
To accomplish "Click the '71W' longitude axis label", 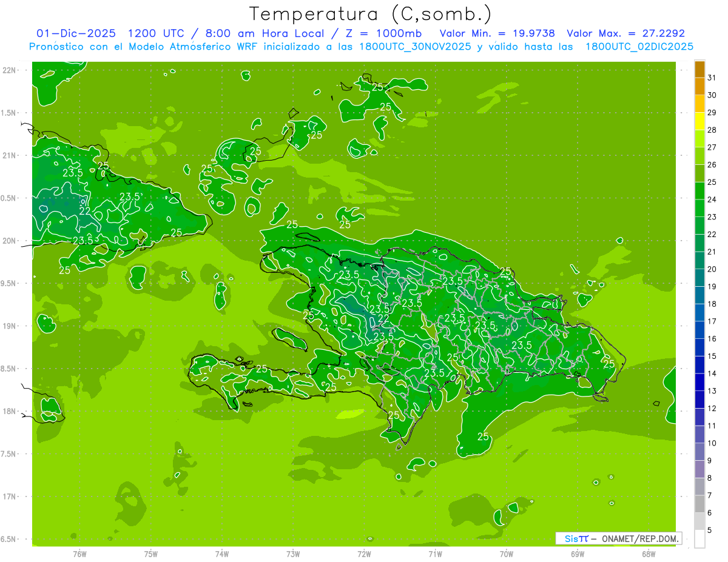I will click(435, 554).
